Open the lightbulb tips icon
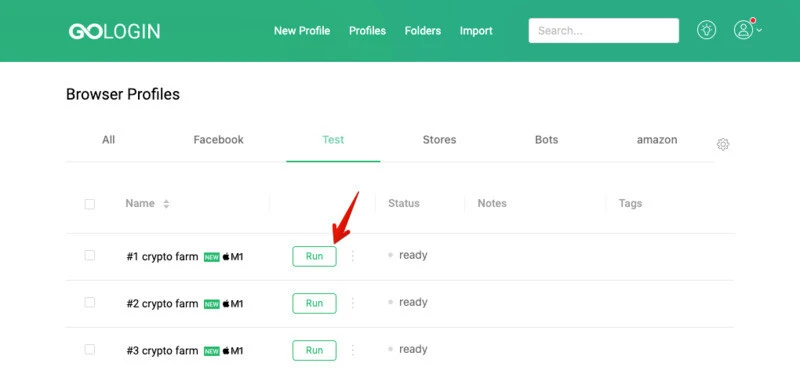This screenshot has width=800, height=374. [706, 30]
